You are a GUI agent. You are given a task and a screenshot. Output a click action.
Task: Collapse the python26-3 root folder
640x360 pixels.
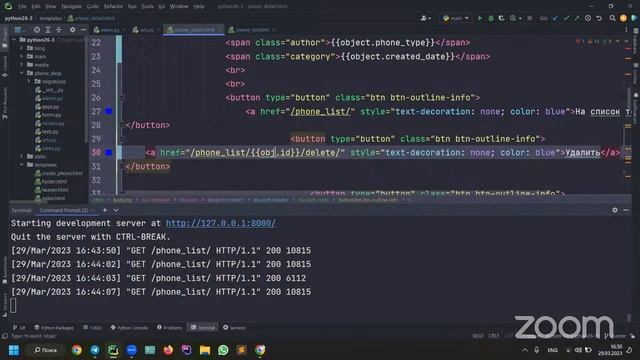pos(15,40)
